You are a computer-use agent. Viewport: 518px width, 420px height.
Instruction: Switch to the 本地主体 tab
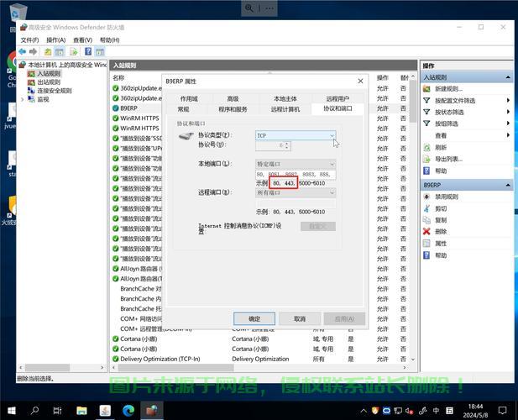(x=285, y=98)
